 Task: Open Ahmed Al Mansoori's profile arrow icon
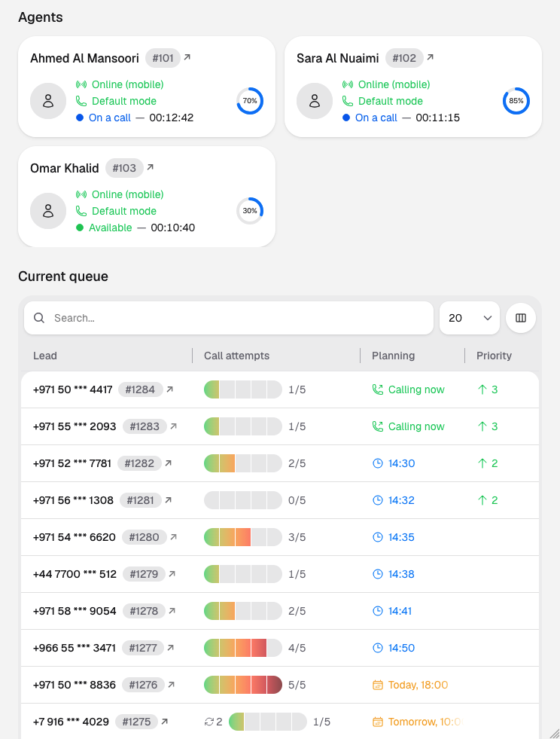[x=187, y=57]
